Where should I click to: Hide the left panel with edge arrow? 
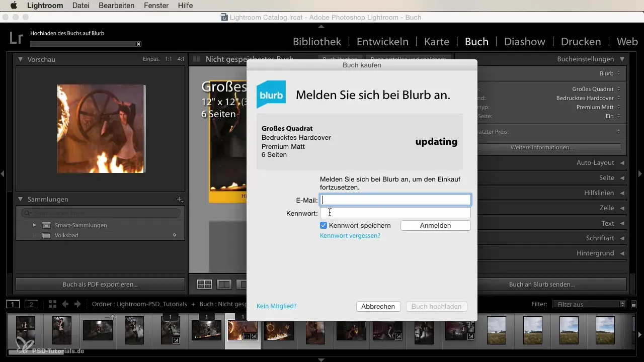(x=3, y=173)
